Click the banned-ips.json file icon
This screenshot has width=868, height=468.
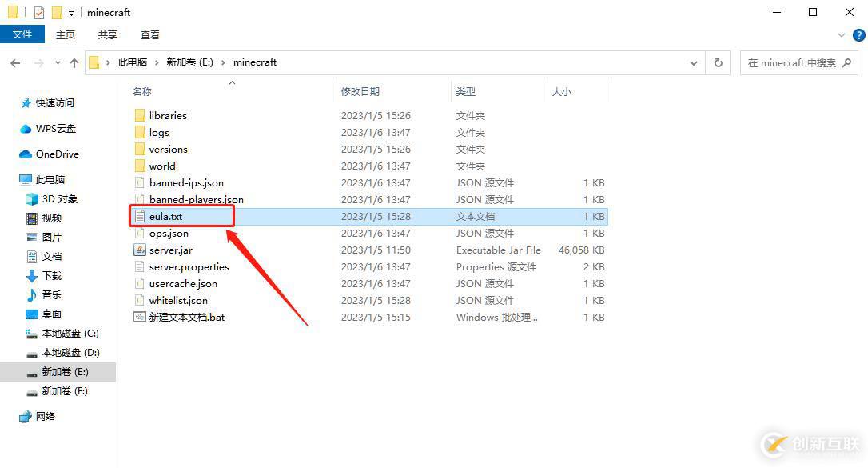click(140, 182)
